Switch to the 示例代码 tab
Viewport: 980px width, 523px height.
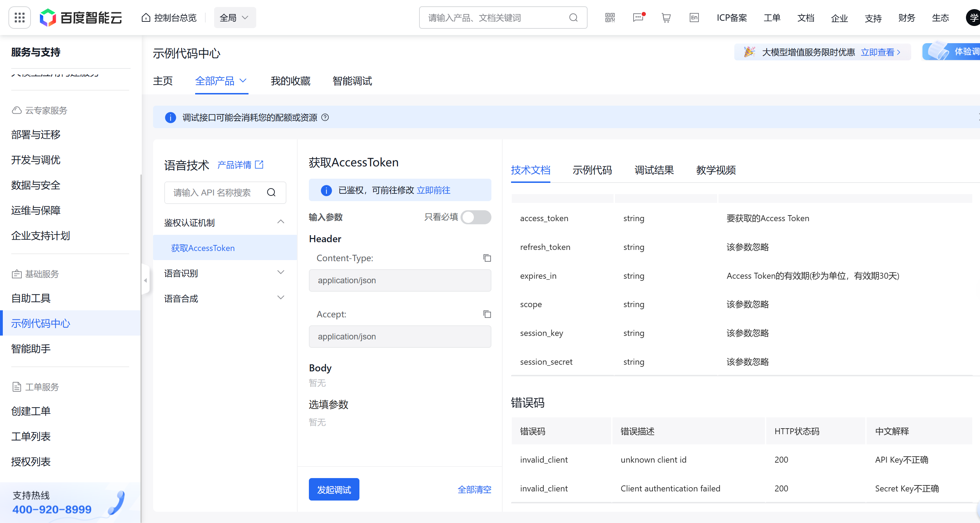point(592,170)
